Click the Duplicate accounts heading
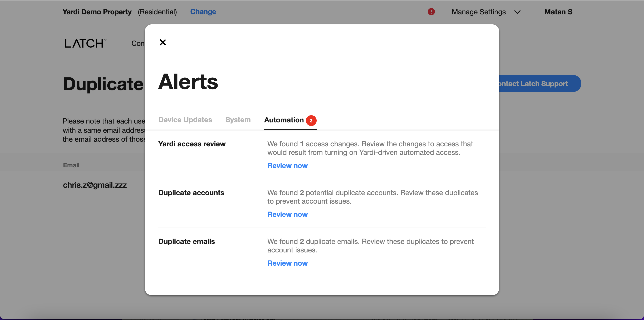The height and width of the screenshot is (320, 644). [x=191, y=193]
